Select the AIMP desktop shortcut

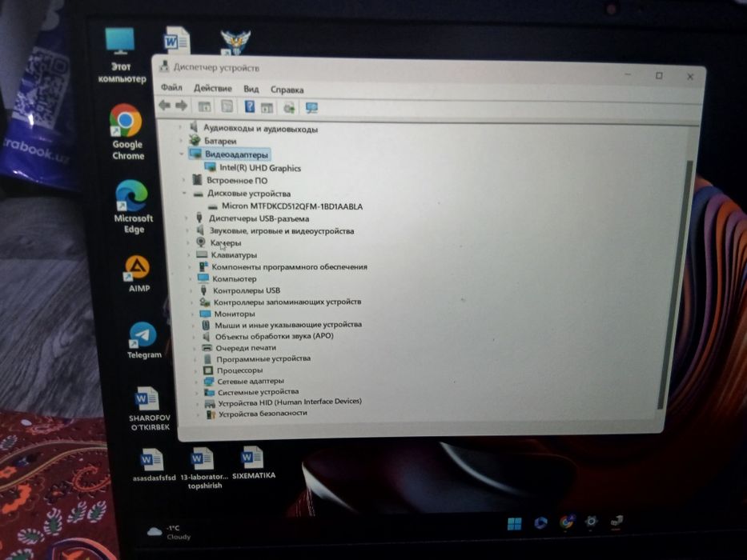click(139, 274)
